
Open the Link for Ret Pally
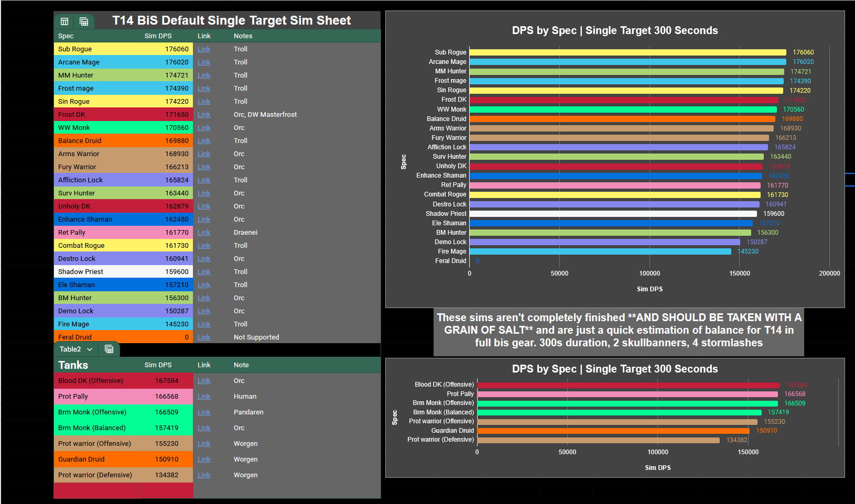click(204, 233)
